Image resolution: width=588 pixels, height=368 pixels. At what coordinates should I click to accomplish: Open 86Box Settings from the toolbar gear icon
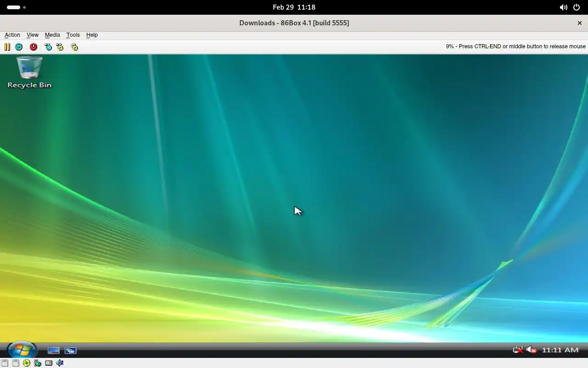coord(74,47)
